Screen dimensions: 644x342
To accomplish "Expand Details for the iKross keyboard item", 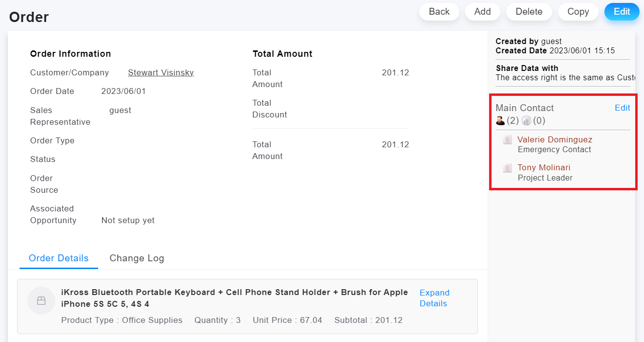I will coord(434,298).
